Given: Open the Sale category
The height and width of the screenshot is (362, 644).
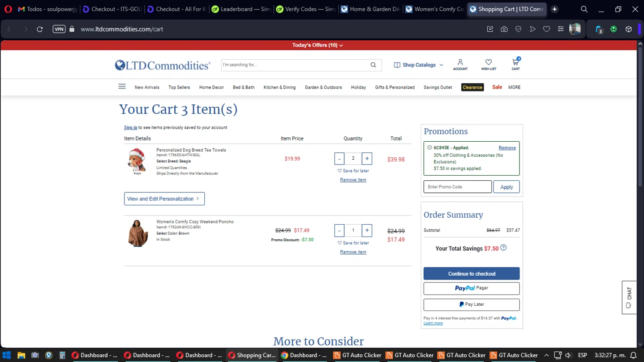Looking at the screenshot, I should pos(497,87).
